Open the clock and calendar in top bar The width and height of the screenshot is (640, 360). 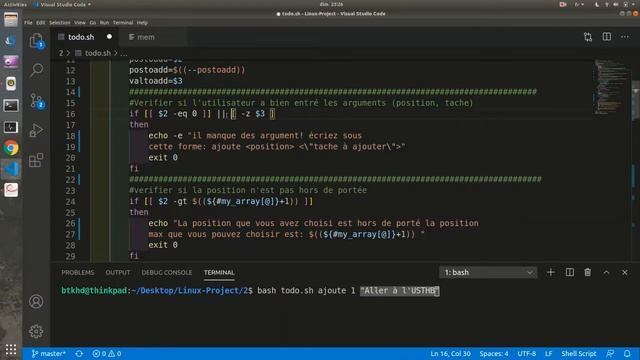point(331,4)
